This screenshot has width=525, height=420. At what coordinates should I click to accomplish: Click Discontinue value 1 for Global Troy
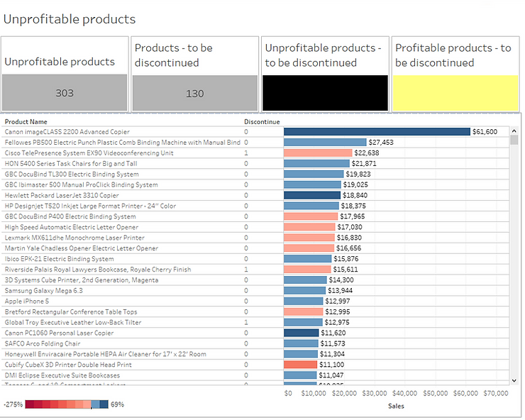click(246, 323)
